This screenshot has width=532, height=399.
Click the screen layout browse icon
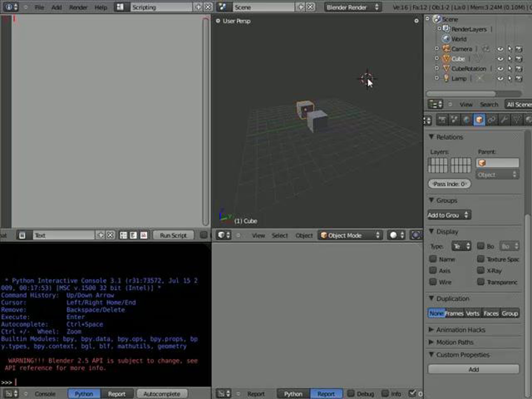[120, 7]
